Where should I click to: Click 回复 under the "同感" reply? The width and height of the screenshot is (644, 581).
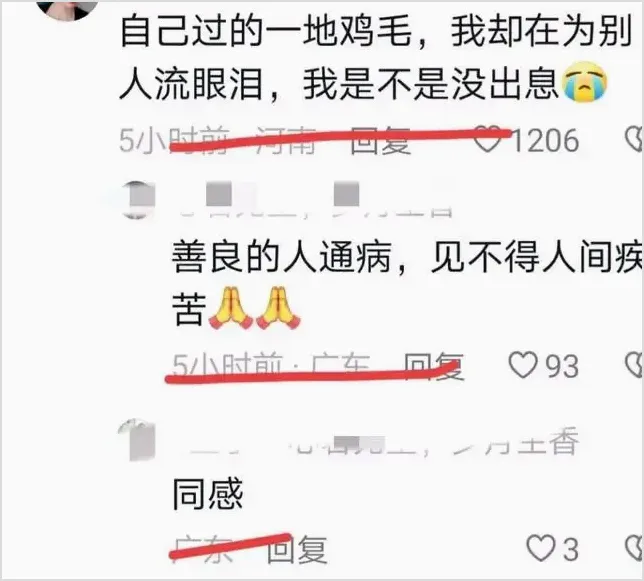click(297, 549)
